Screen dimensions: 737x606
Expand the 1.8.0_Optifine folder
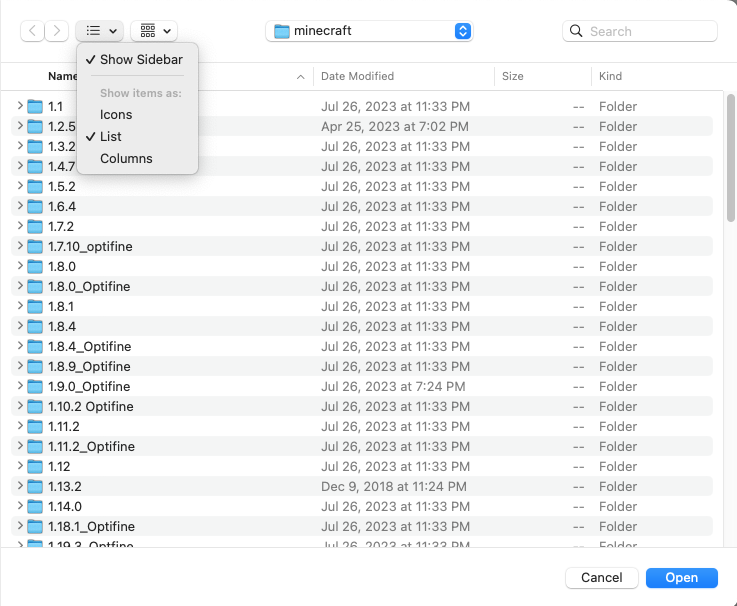(x=20, y=286)
